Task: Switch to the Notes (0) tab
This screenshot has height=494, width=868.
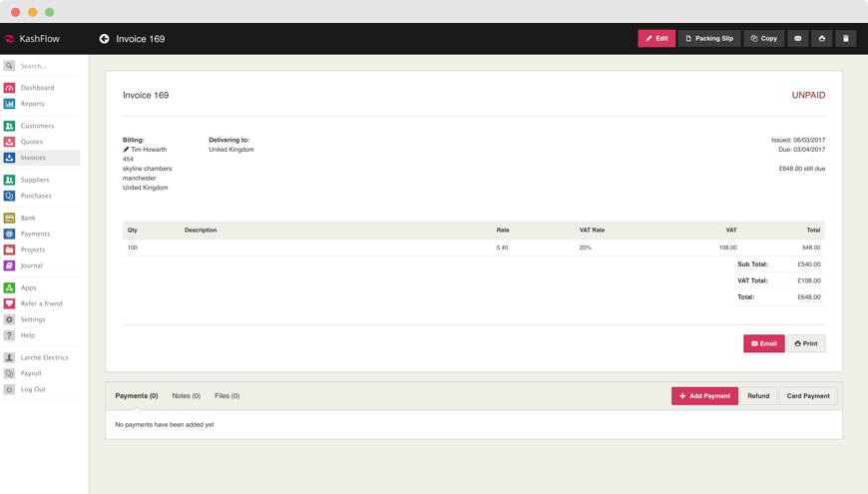Action: coord(186,396)
